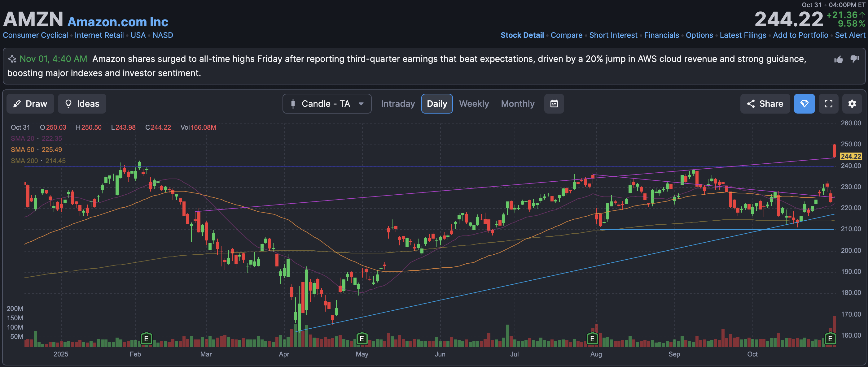Click the May earnings E marker

pyautogui.click(x=362, y=339)
